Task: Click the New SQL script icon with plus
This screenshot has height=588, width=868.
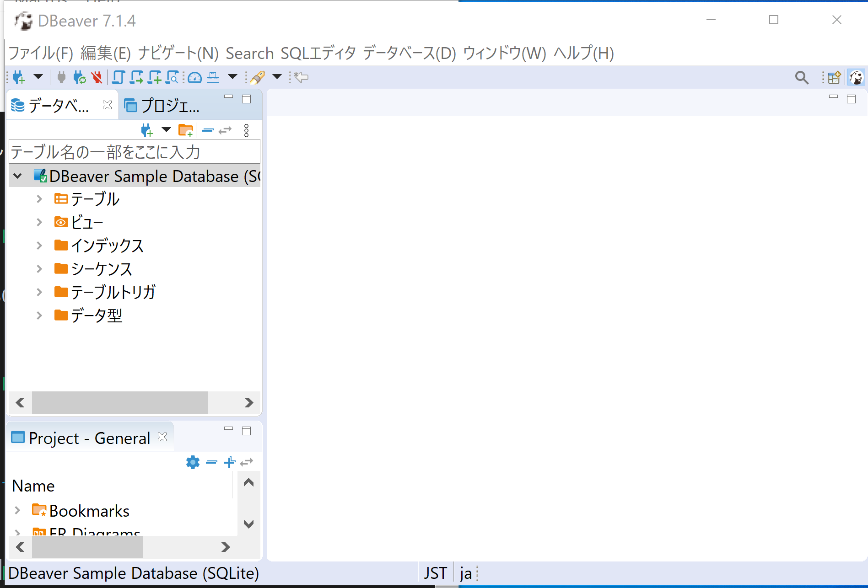Action: (x=155, y=77)
